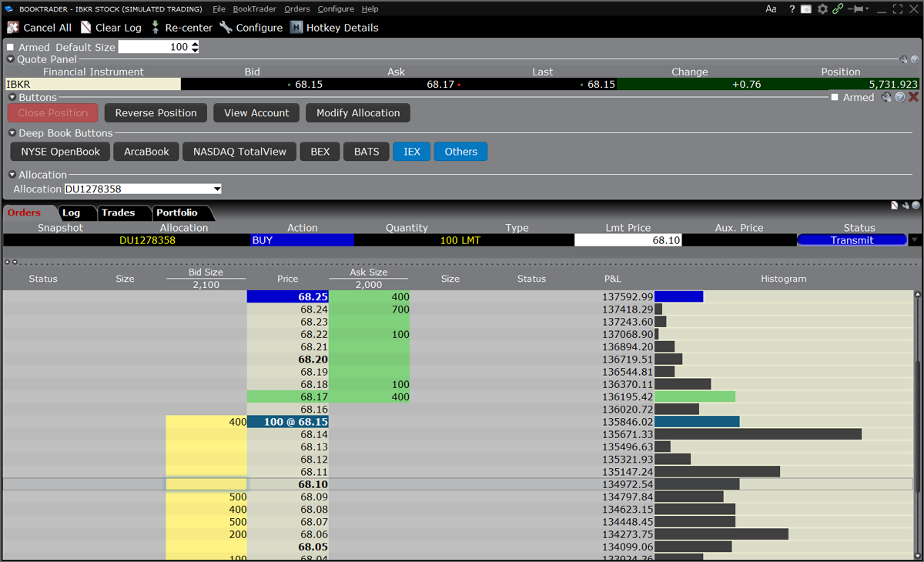Open BookTrader settings via the gear icon

point(822,8)
